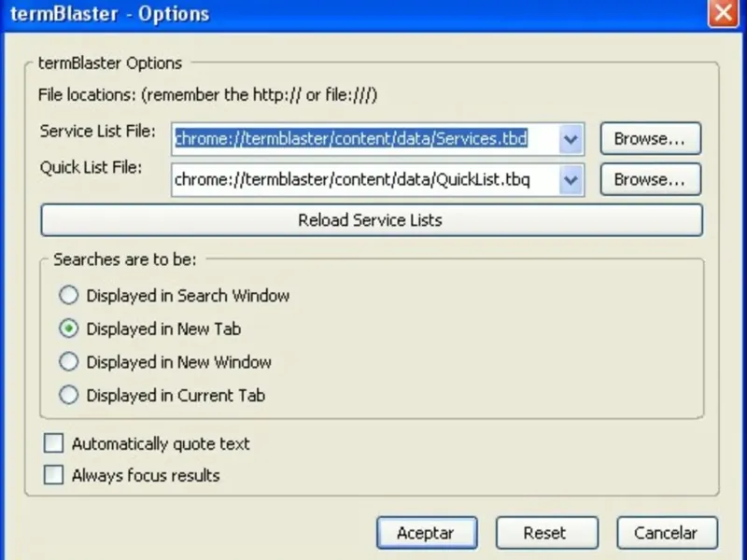Screen dimensions: 747x560
Task: Click the Service List File text field
Action: point(366,139)
